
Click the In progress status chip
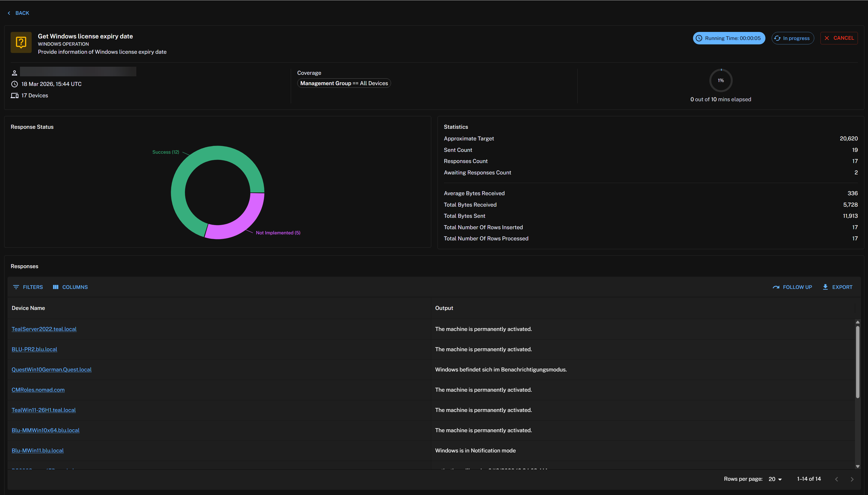792,38
